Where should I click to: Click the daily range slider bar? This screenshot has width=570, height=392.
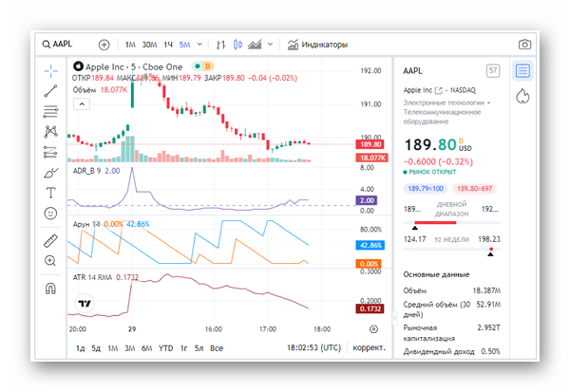pyautogui.click(x=452, y=223)
